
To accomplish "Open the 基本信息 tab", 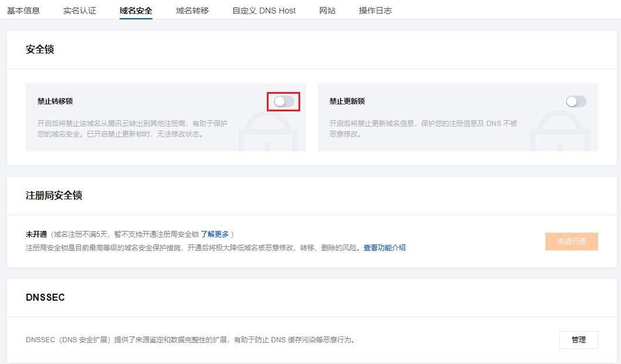I will 23,11.
